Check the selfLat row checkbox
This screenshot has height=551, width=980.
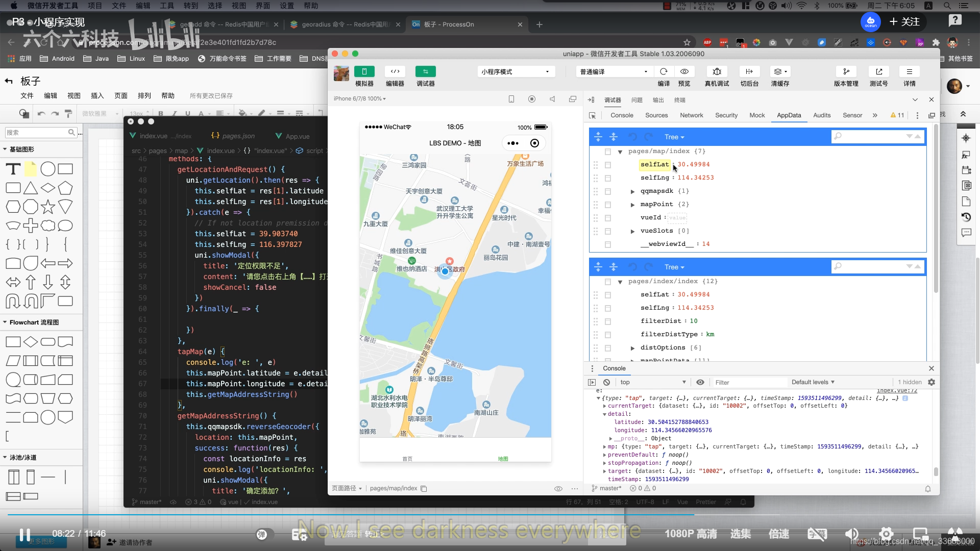click(x=608, y=165)
